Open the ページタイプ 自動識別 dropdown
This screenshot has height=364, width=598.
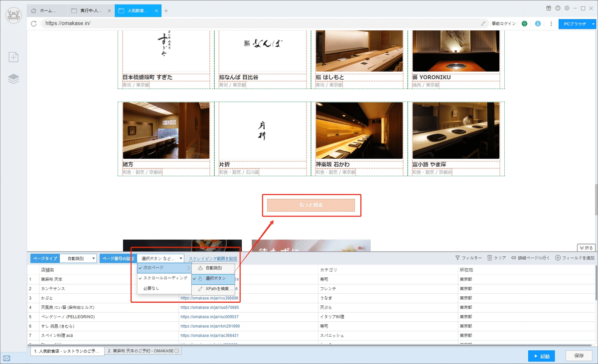[x=78, y=258]
